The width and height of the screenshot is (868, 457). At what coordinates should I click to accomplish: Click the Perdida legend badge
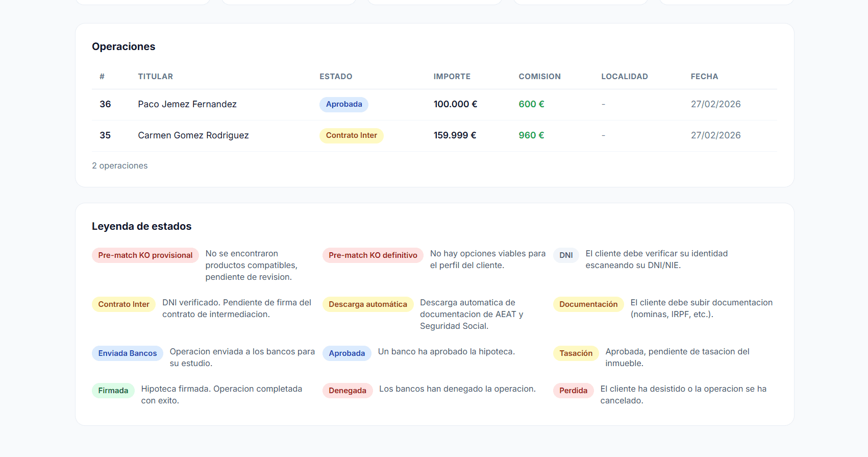[574, 391]
